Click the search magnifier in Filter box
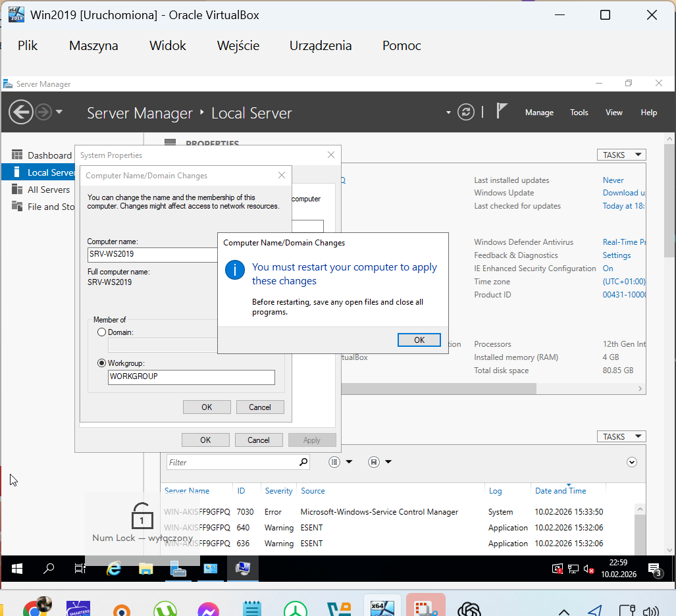This screenshot has height=616, width=676. tap(303, 462)
